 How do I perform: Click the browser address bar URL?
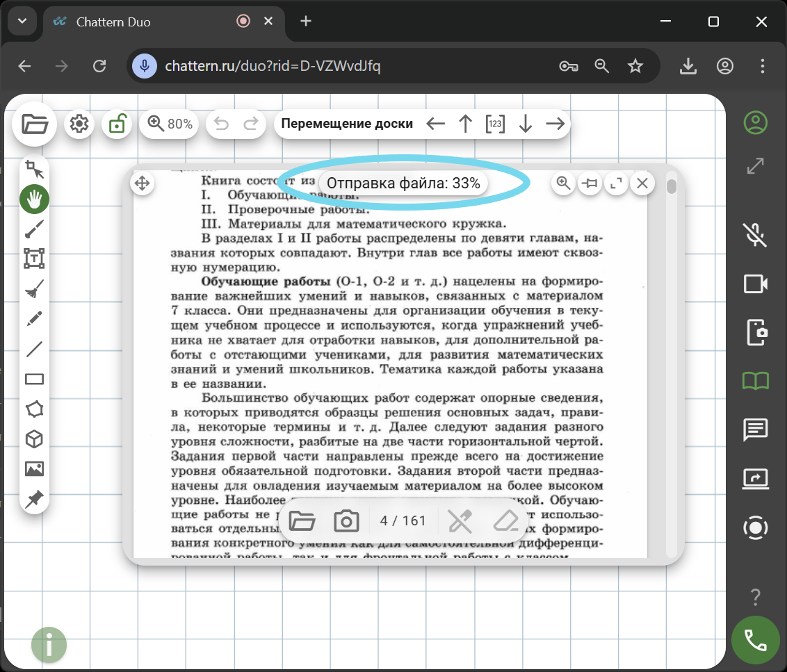click(273, 66)
